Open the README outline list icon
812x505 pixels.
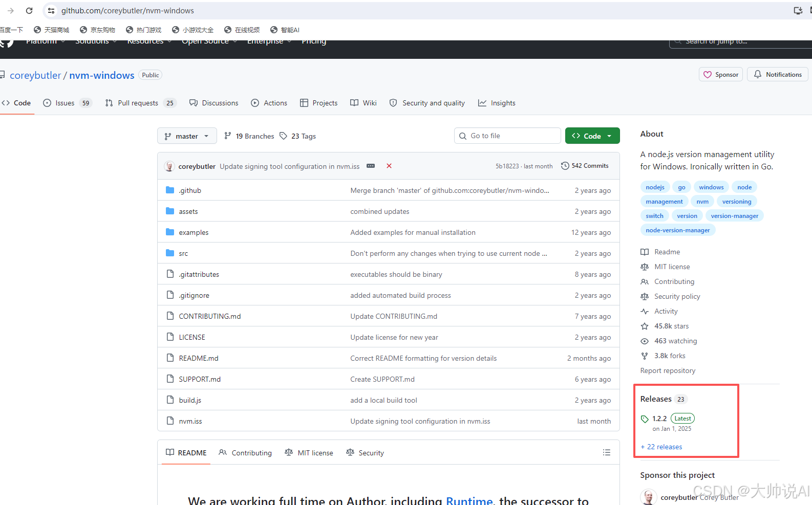[607, 452]
